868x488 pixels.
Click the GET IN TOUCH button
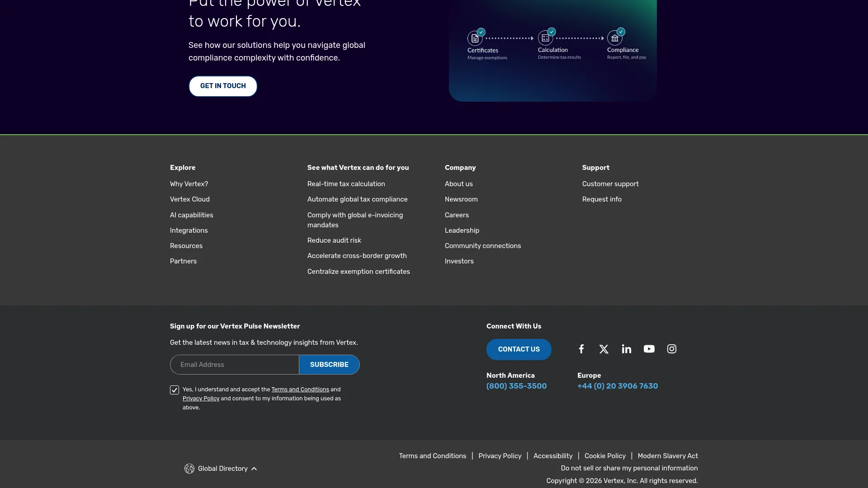point(223,86)
